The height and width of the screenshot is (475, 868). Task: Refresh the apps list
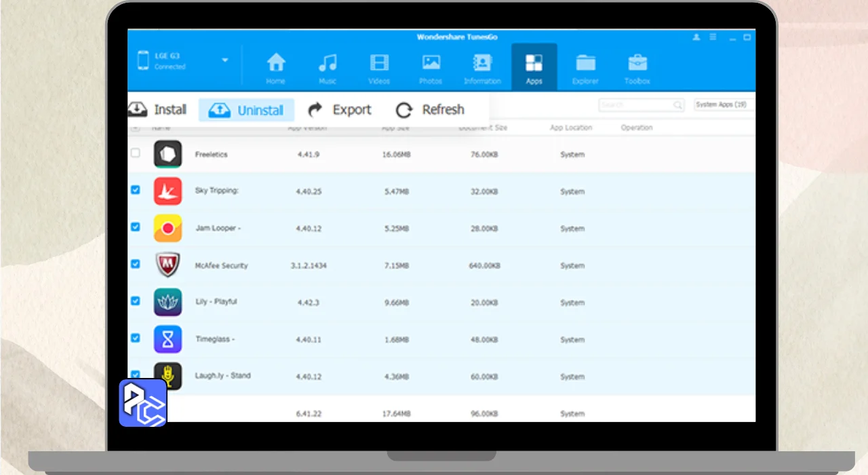[431, 110]
